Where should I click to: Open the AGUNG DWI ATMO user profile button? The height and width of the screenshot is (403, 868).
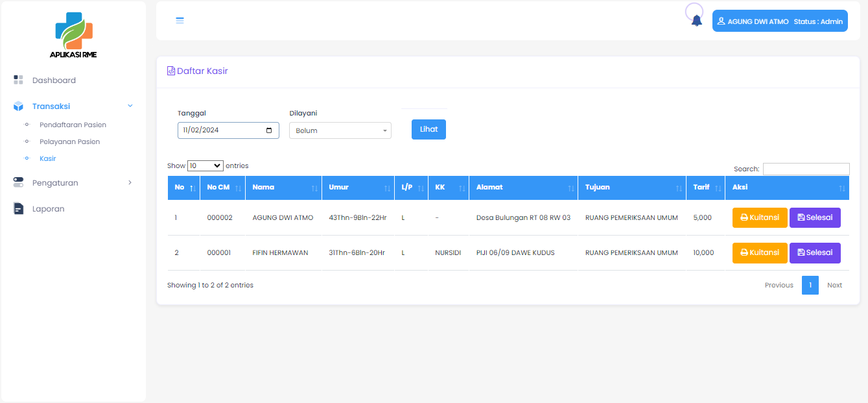pyautogui.click(x=780, y=21)
